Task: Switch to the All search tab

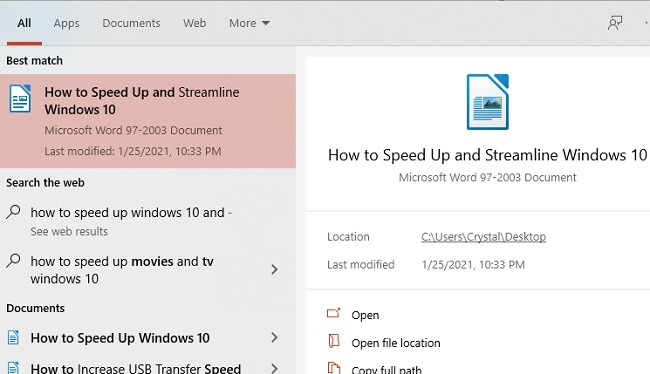Action: 24,23
